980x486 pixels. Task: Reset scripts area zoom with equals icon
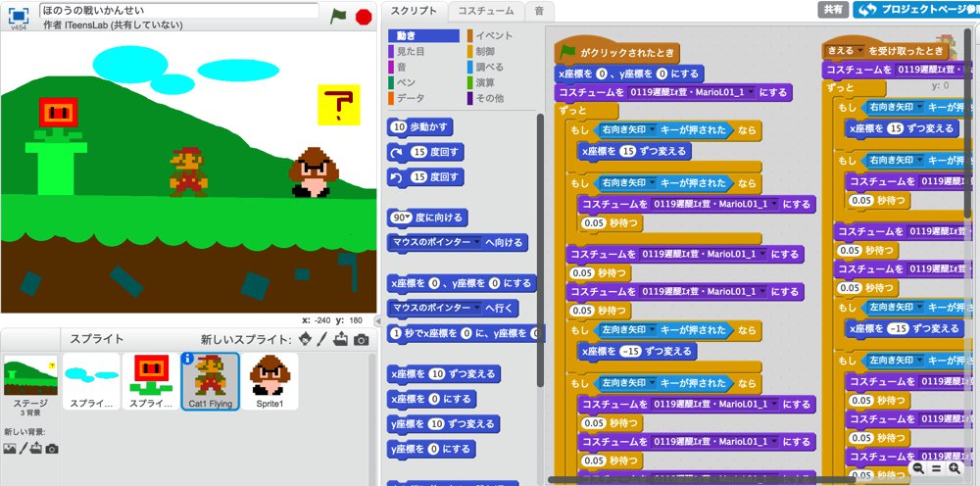[936, 468]
